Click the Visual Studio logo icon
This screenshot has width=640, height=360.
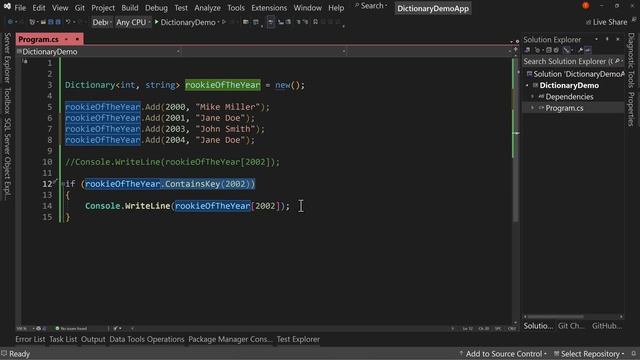point(7,7)
